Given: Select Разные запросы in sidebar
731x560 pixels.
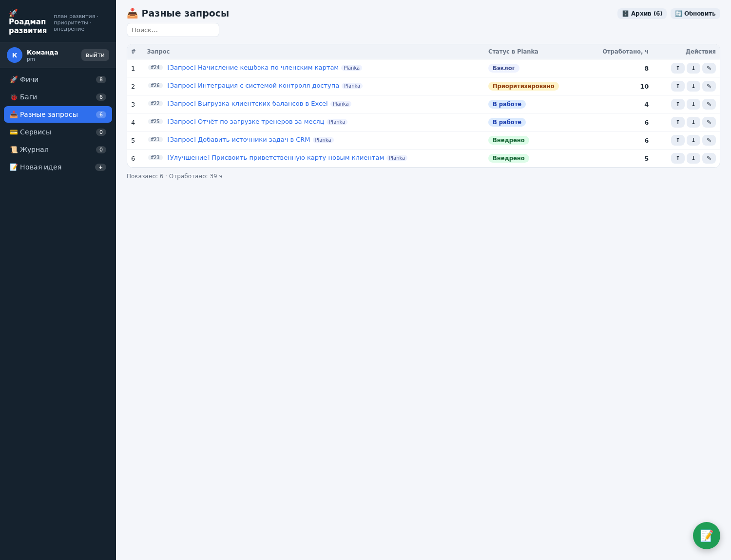Looking at the screenshot, I should (x=58, y=114).
